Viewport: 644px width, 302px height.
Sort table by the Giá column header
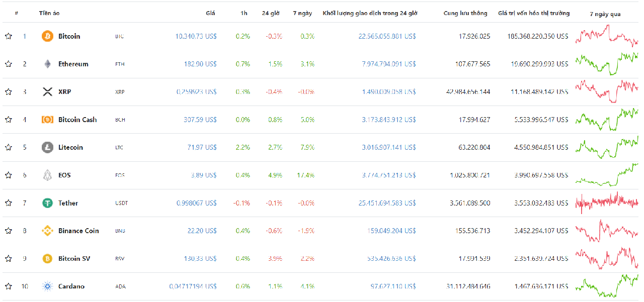click(210, 13)
